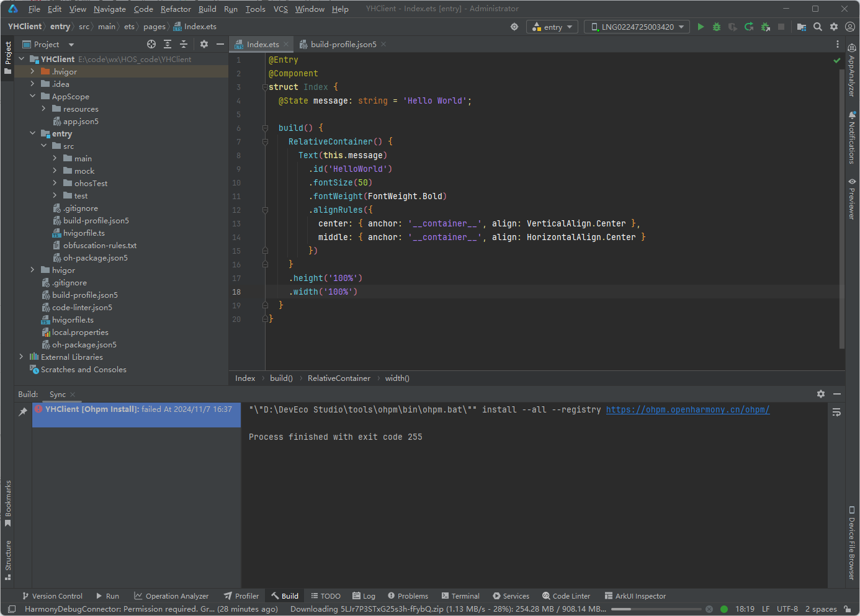Attach debugger to process icon
The width and height of the screenshot is (860, 616).
click(765, 27)
